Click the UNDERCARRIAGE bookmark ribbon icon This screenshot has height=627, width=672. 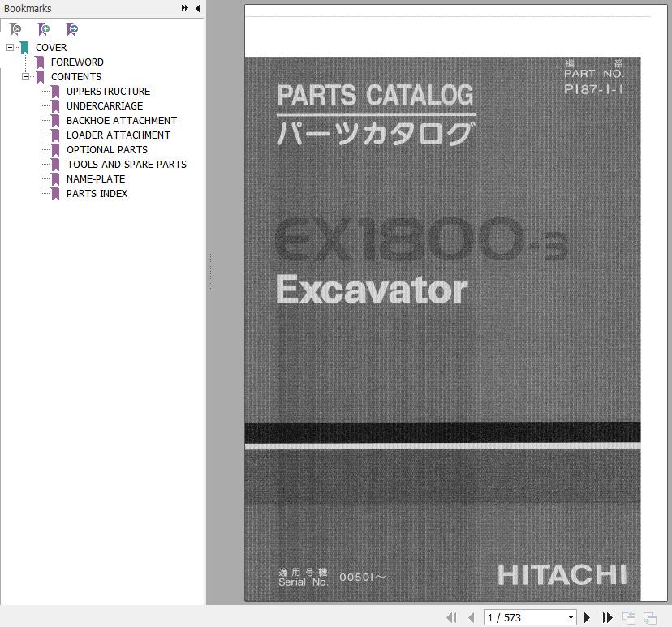click(x=55, y=106)
